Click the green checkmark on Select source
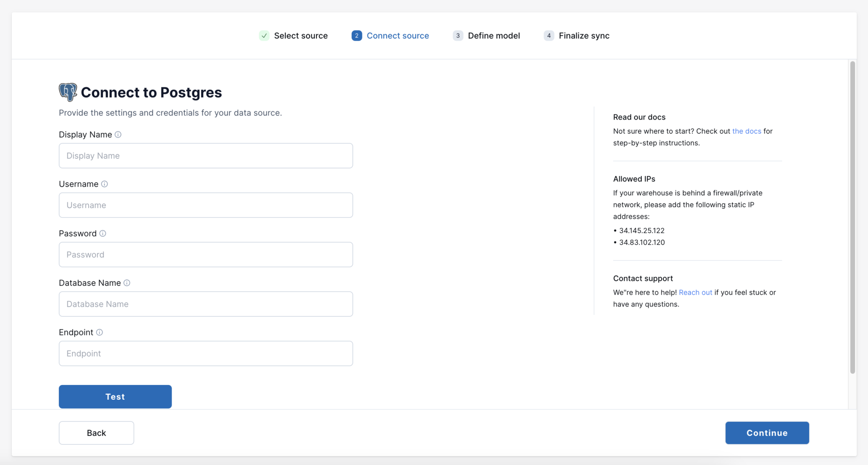868x465 pixels. pyautogui.click(x=264, y=36)
